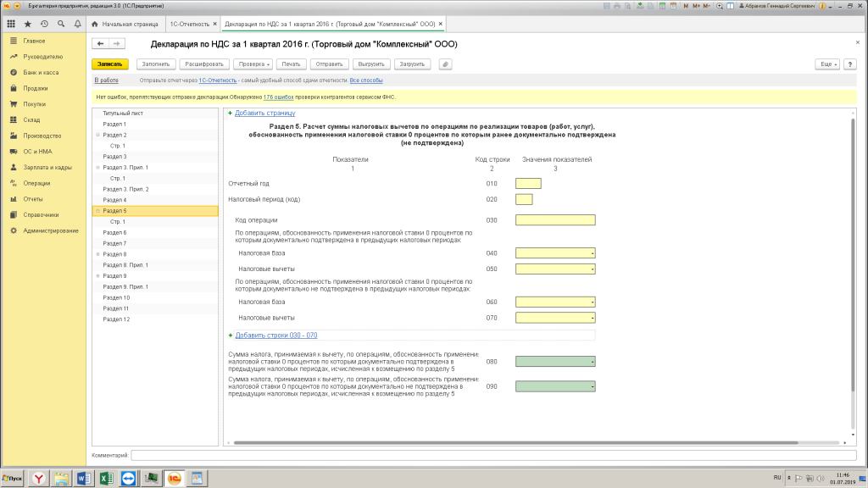Click the paperclip attachments icon

[x=445, y=64]
